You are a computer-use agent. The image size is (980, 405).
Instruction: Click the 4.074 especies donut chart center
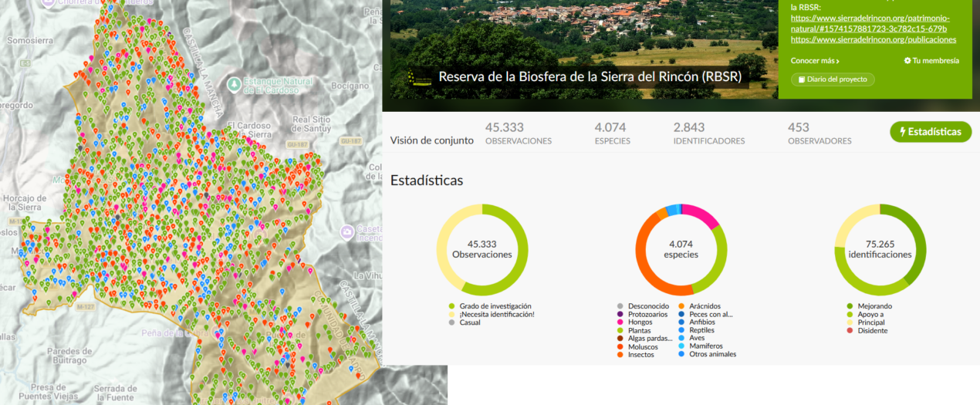click(681, 249)
